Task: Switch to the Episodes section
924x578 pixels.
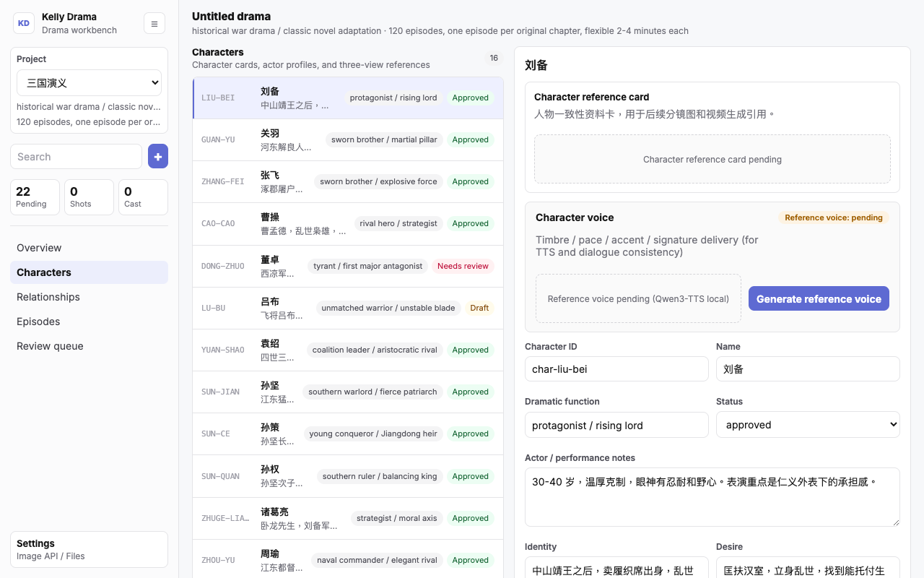Action: (x=89, y=322)
